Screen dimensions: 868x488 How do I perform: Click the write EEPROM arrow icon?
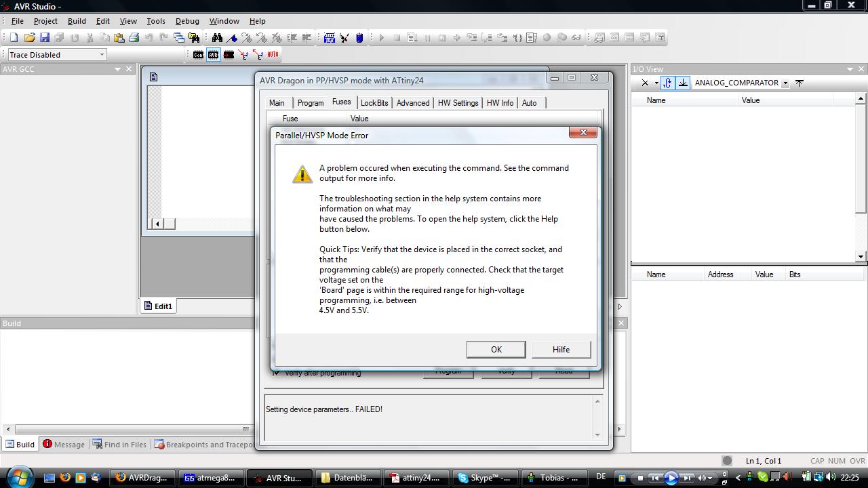[x=243, y=55]
